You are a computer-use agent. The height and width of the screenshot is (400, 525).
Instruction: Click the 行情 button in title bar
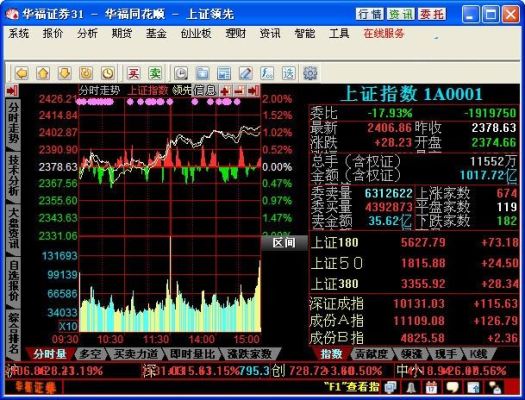370,14
